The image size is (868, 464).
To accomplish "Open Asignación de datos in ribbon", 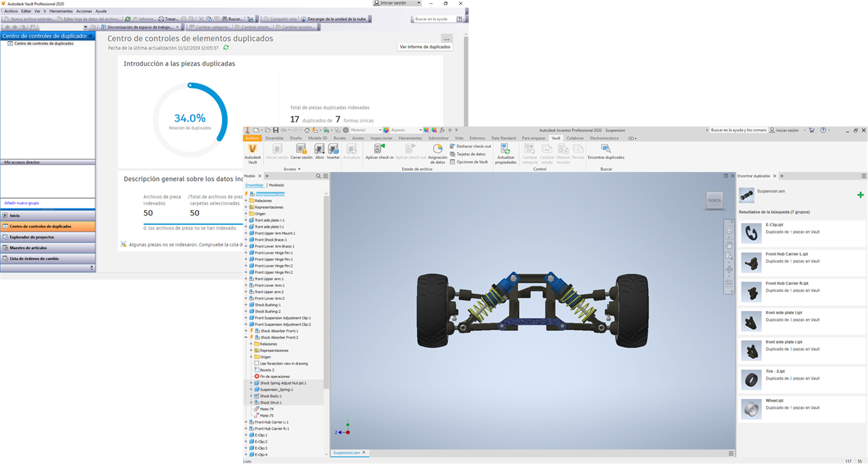I will pyautogui.click(x=438, y=153).
